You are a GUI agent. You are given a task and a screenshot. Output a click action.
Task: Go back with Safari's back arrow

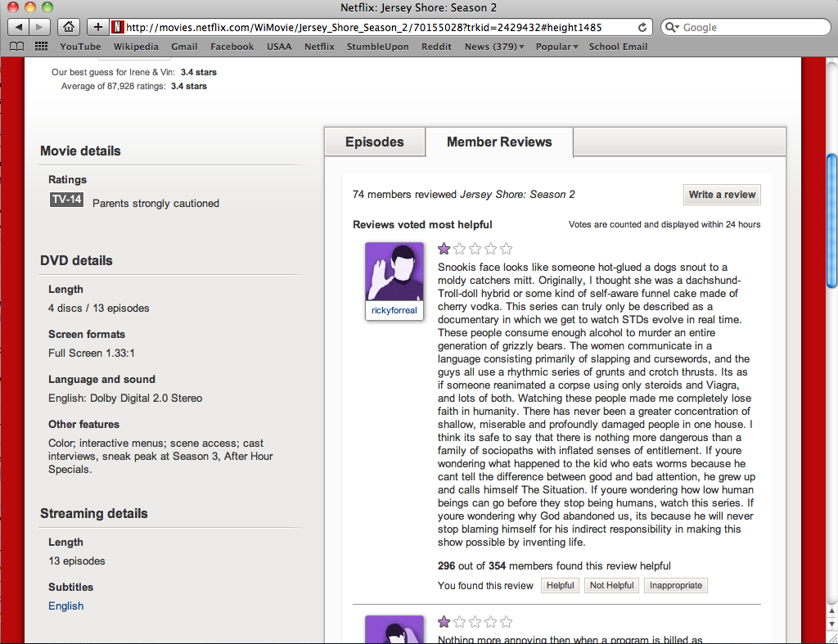(19, 27)
